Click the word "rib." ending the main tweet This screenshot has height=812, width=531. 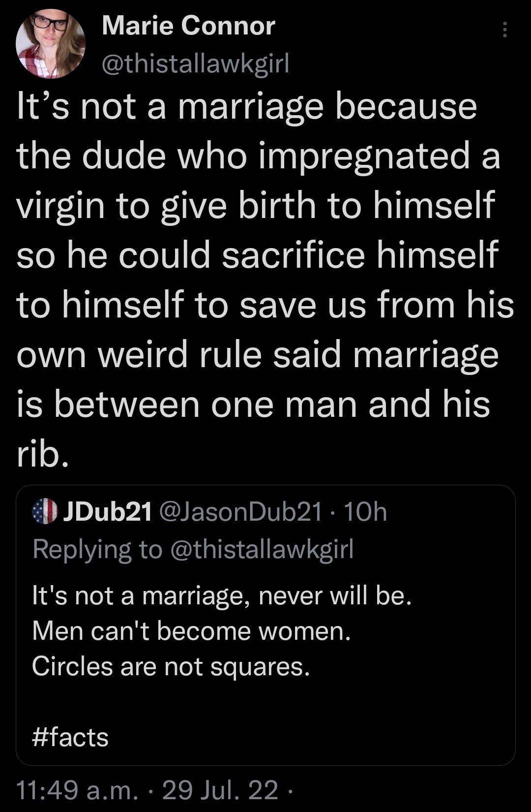click(x=42, y=455)
